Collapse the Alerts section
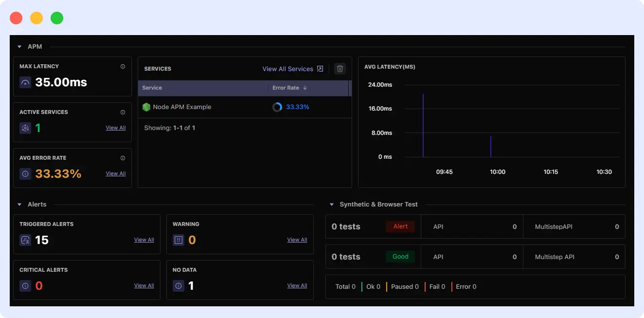644x318 pixels. [x=19, y=205]
